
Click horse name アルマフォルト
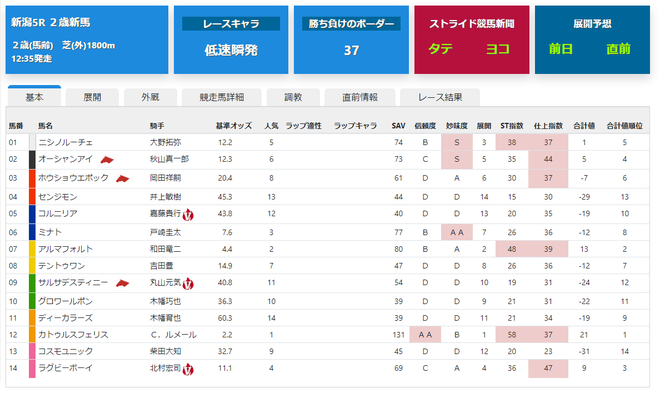(65, 249)
